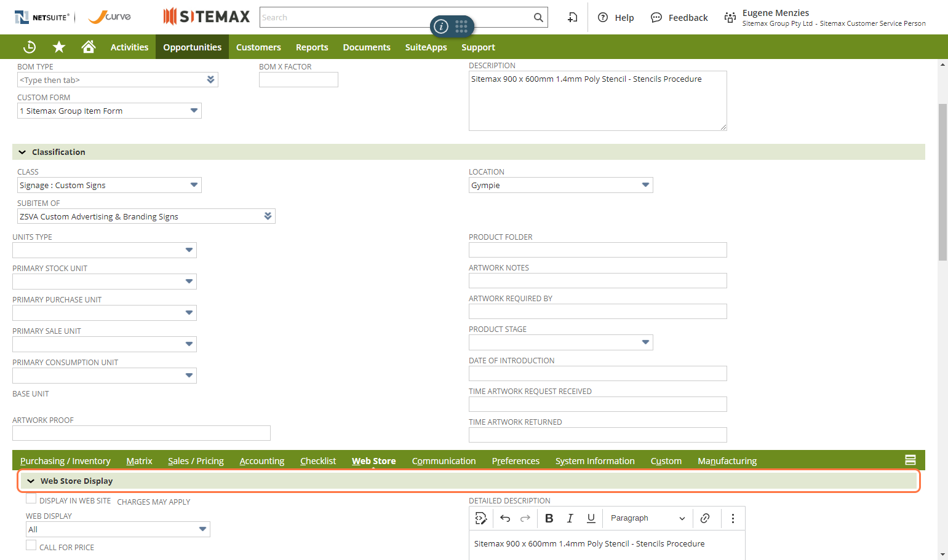Image resolution: width=948 pixels, height=560 pixels.
Task: Go to the Home dashboard icon
Action: coord(89,47)
